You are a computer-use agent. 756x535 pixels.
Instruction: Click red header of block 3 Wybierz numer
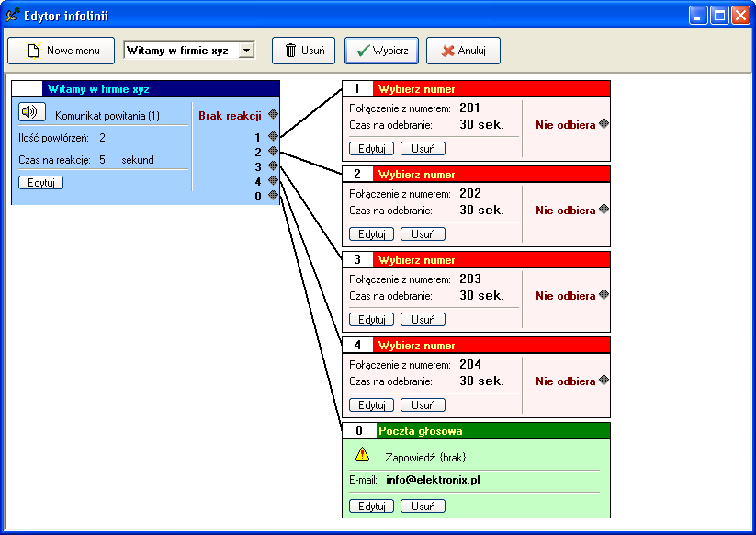tap(491, 259)
